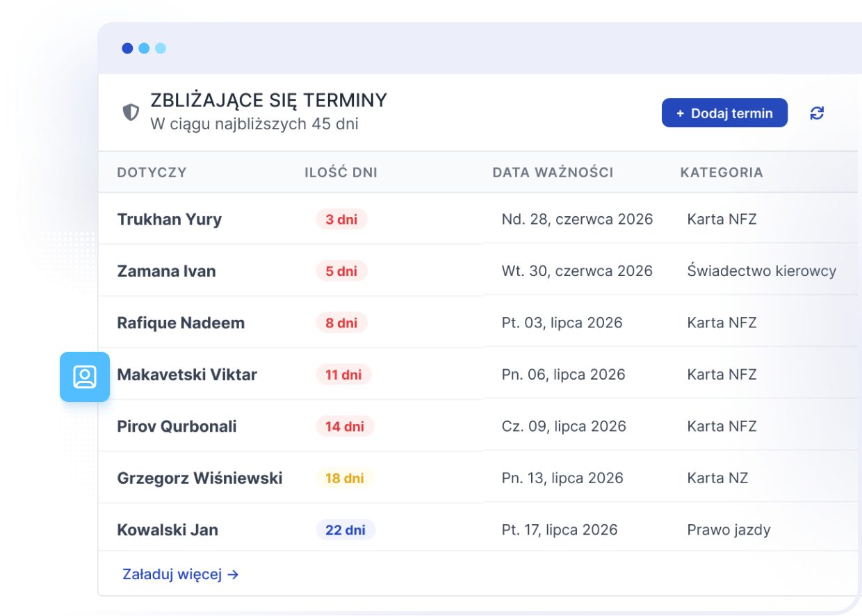This screenshot has width=862, height=616.
Task: Click the date Pn. 06, lipca 2026
Action: (x=563, y=375)
